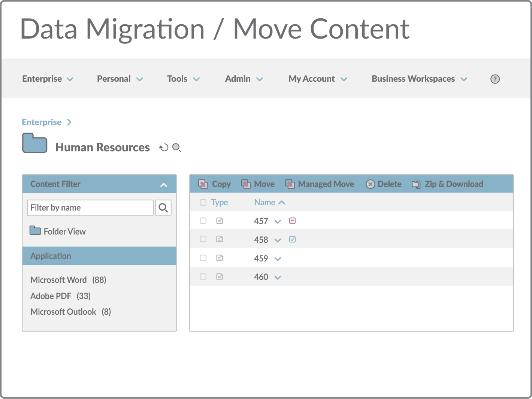This screenshot has height=399, width=532.
Task: Click the blue check icon on 458
Action: click(x=292, y=239)
